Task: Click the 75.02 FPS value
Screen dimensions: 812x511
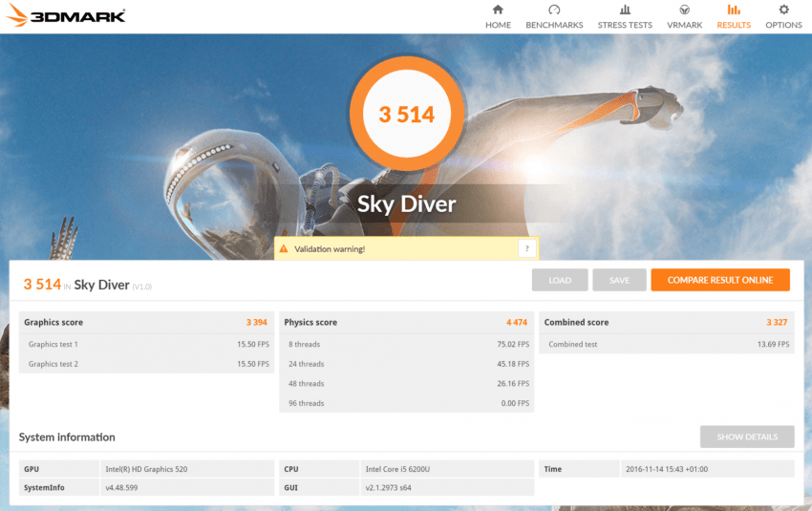Action: tap(513, 344)
